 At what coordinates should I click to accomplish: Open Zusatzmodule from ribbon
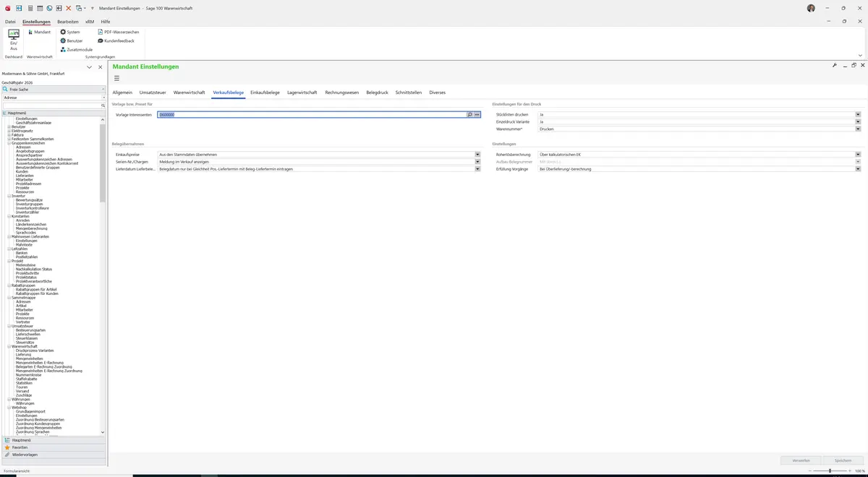tap(76, 49)
